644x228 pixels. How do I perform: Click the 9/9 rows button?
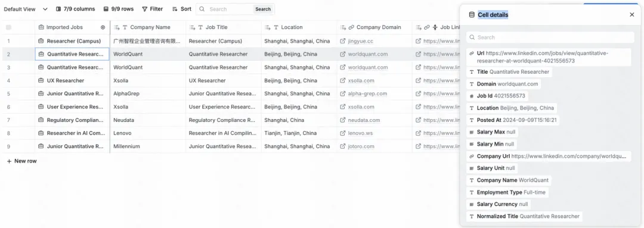[118, 9]
